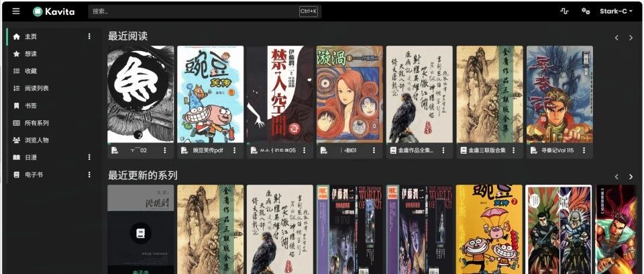This screenshot has width=644, height=274.
Task: Open options menu for 豌豆笑传pdf
Action: 235,150
